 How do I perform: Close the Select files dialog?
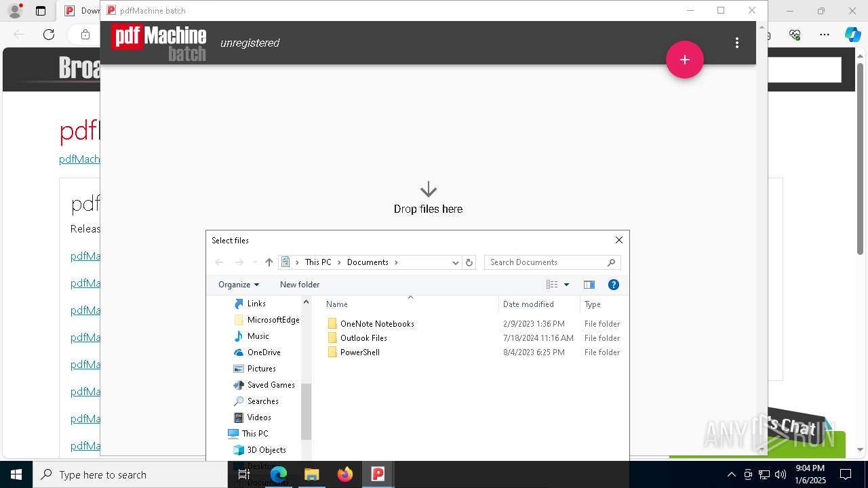tap(618, 240)
